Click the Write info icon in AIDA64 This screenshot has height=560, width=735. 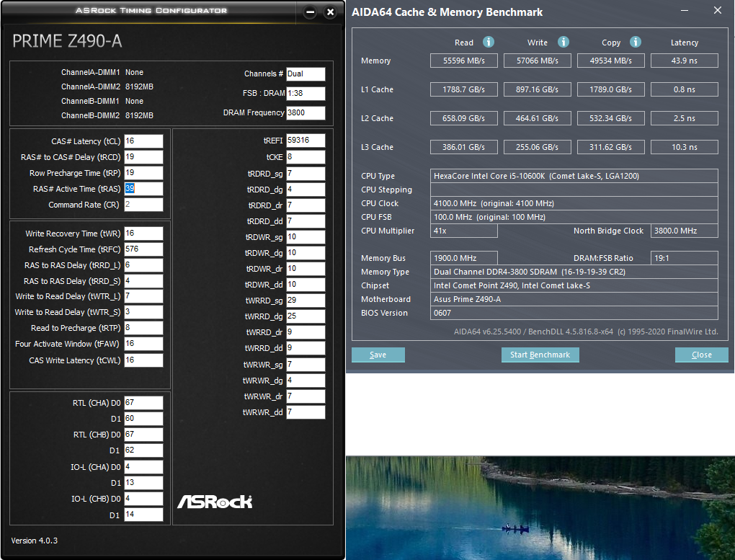click(x=563, y=43)
